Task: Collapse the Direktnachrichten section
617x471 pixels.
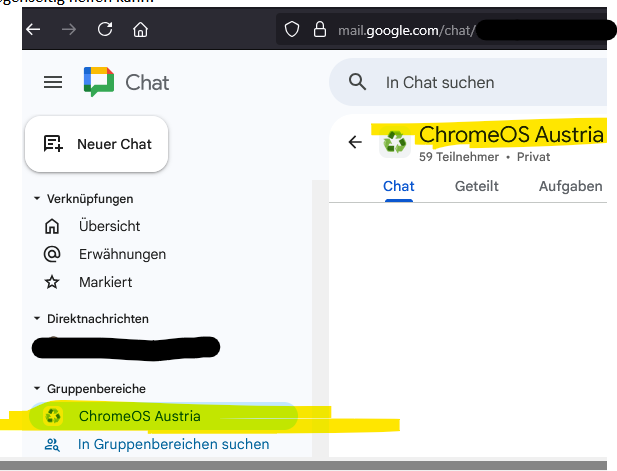Action: 37,319
